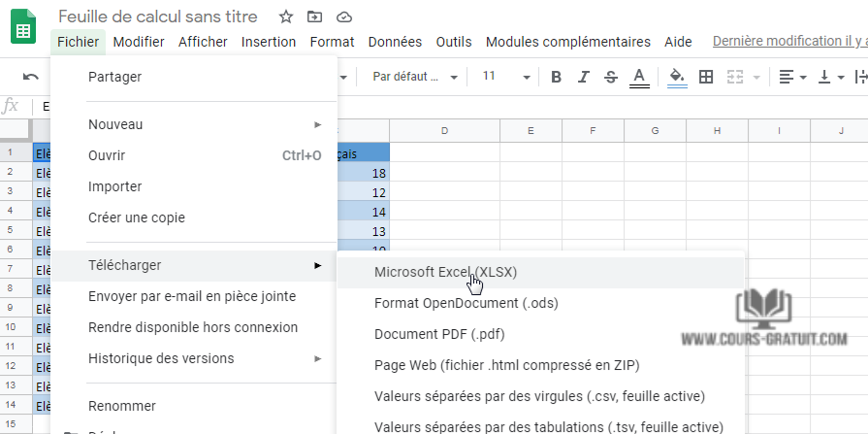Click 'Créer une copie' in Fichier menu

click(136, 217)
